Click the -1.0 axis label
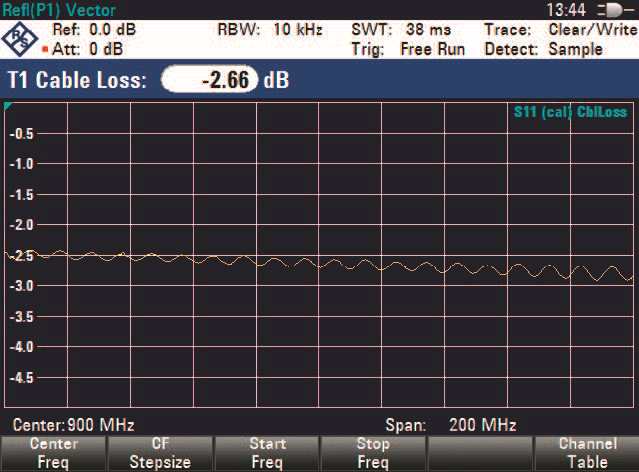The width and height of the screenshot is (639, 472). [x=22, y=164]
